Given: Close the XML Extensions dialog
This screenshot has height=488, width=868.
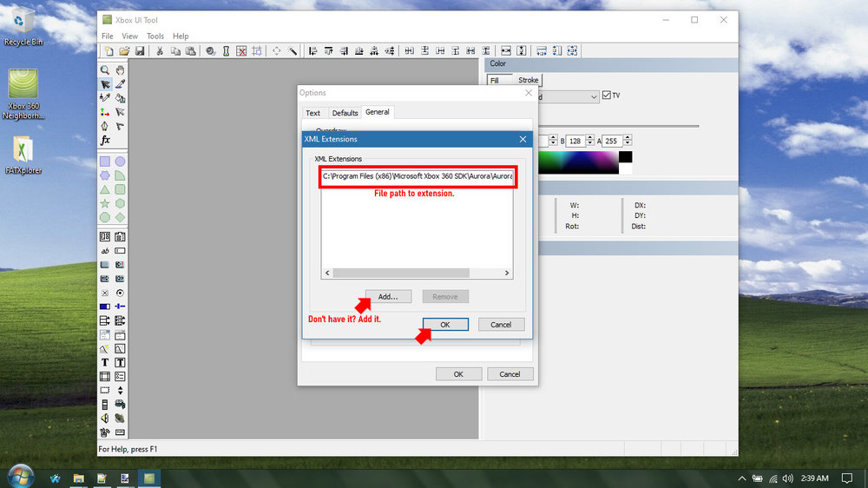Looking at the screenshot, I should tap(523, 139).
